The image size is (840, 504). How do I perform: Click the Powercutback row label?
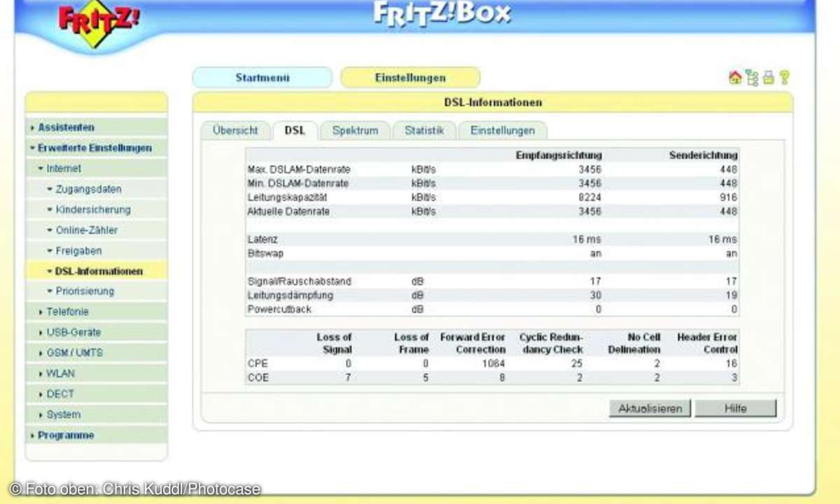(x=279, y=309)
